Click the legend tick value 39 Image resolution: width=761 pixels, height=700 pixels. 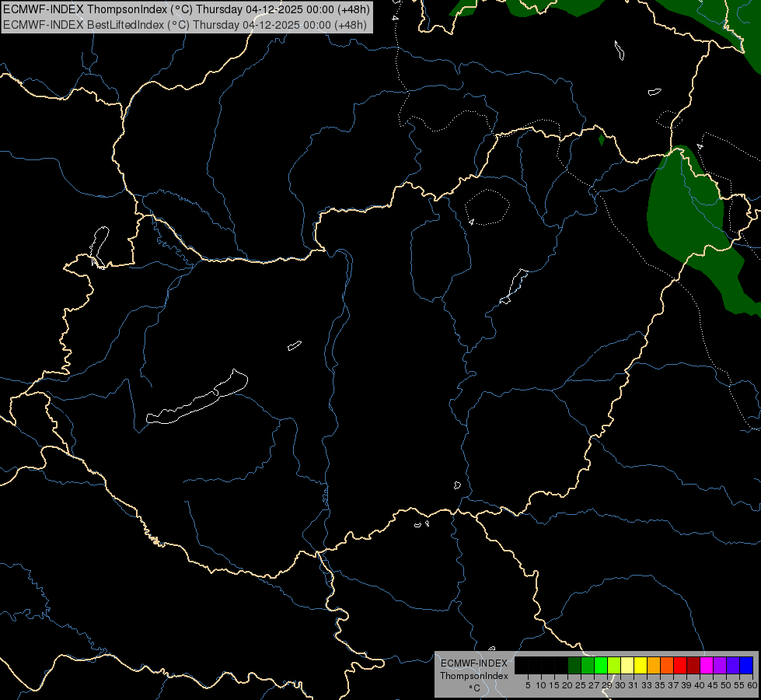pos(686,685)
